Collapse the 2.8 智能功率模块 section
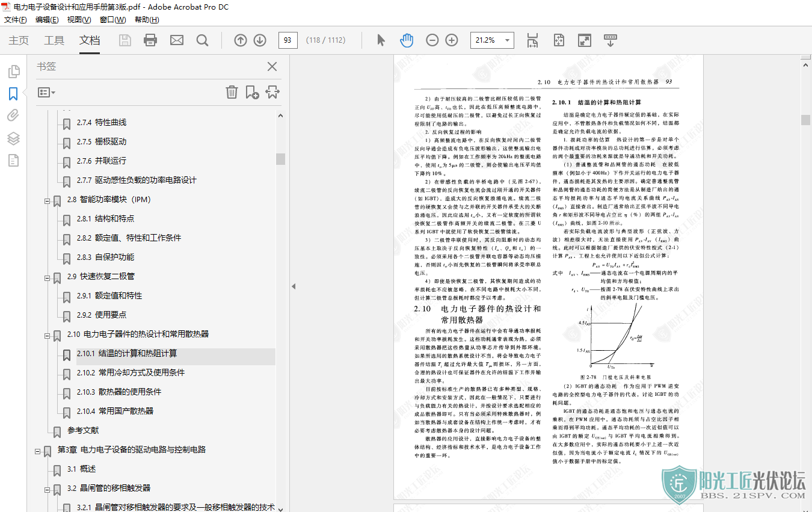 pos(47,200)
